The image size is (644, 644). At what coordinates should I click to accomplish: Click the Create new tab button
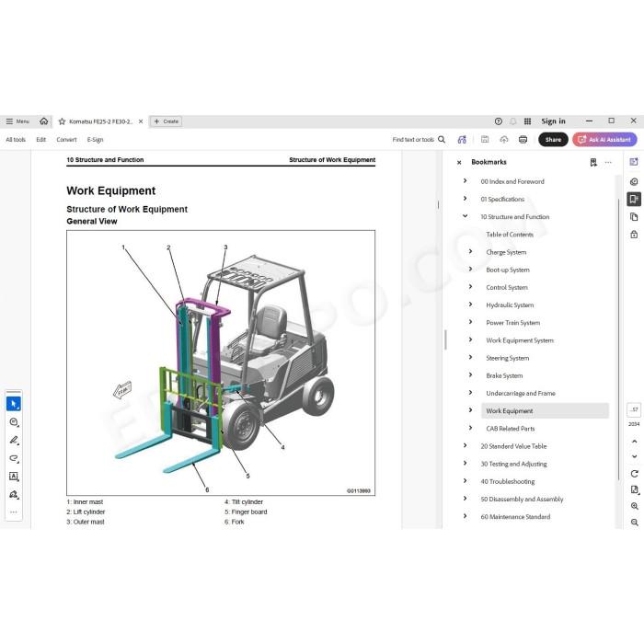click(166, 121)
